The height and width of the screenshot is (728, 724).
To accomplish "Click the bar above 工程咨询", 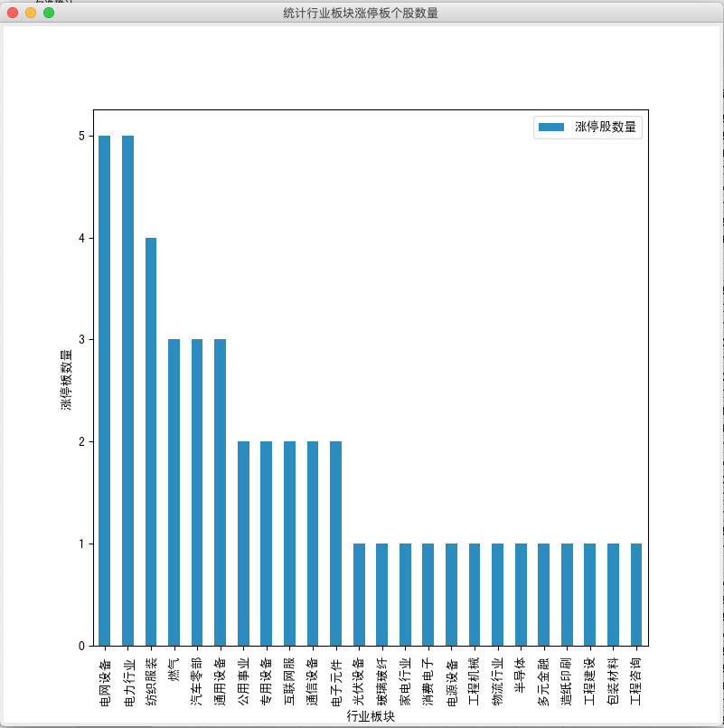I will tap(636, 595).
